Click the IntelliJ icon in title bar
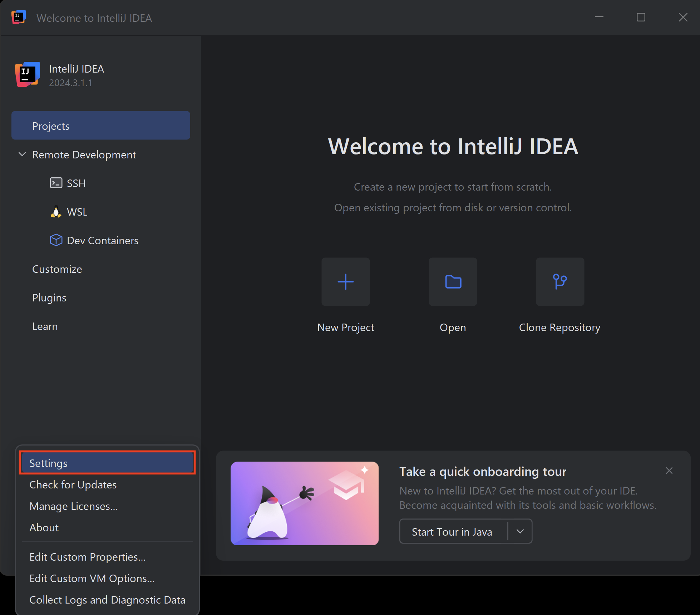Screen dimensions: 700x615 (19, 17)
